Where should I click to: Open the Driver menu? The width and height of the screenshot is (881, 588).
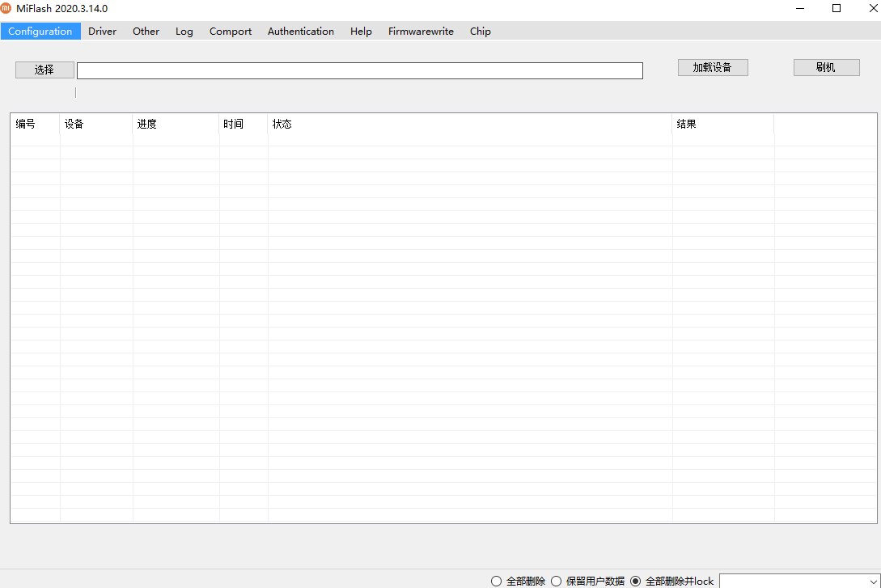[102, 32]
